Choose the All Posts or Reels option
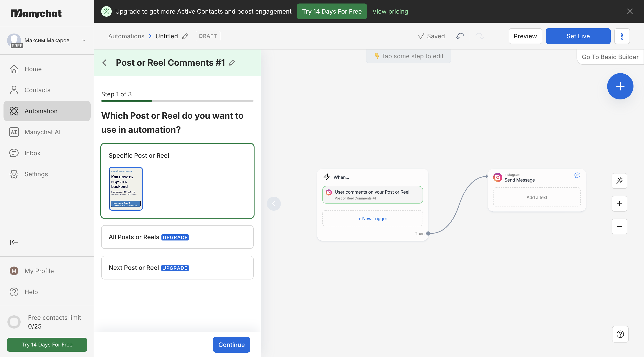This screenshot has width=644, height=357. pos(177,237)
